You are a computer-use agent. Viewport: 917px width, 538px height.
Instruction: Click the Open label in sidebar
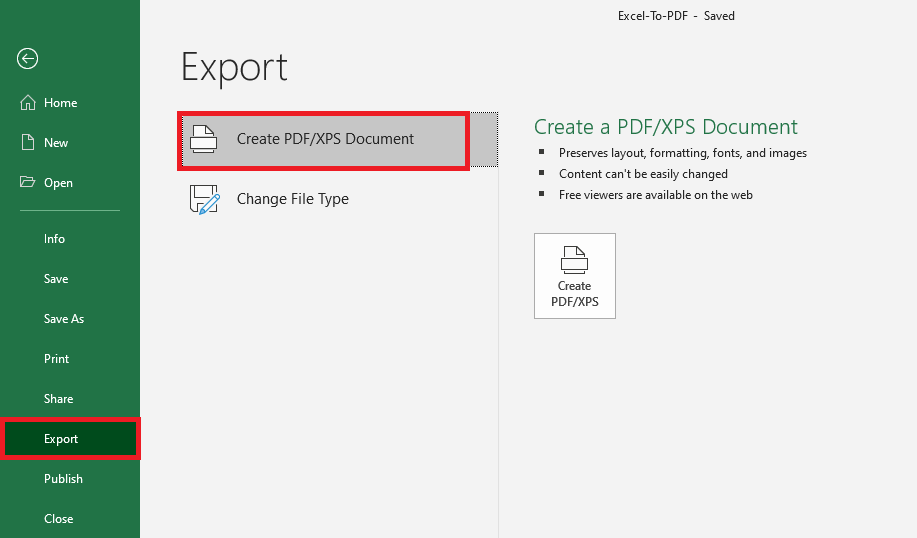(x=58, y=183)
